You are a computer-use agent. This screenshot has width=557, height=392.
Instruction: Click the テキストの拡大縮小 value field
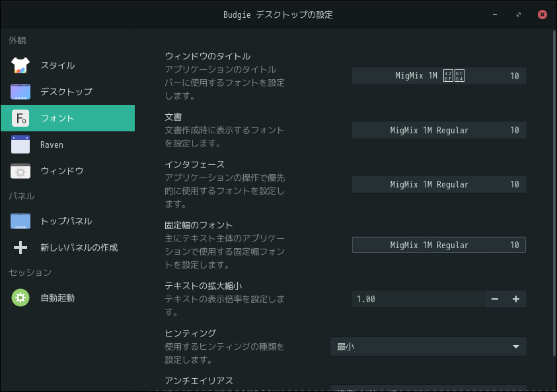click(417, 299)
